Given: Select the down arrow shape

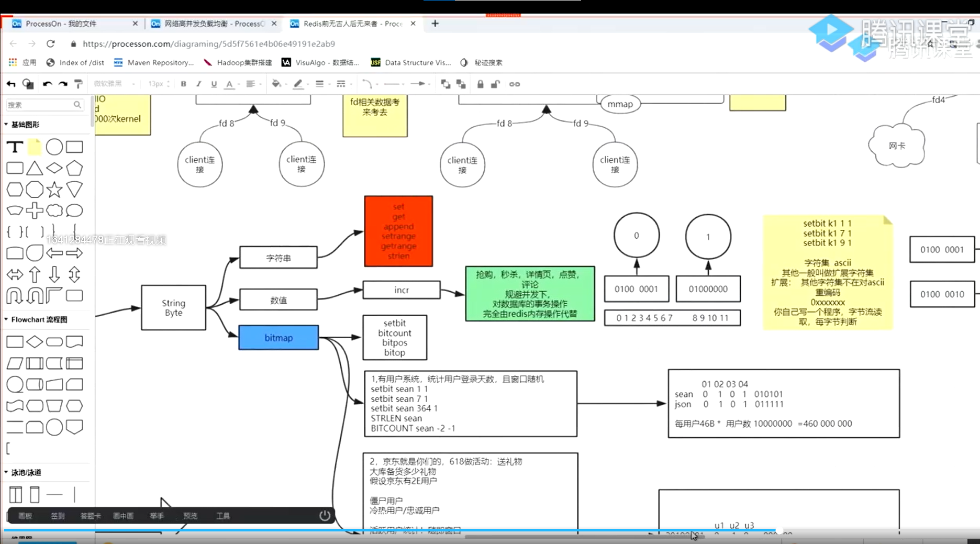Looking at the screenshot, I should tap(54, 274).
